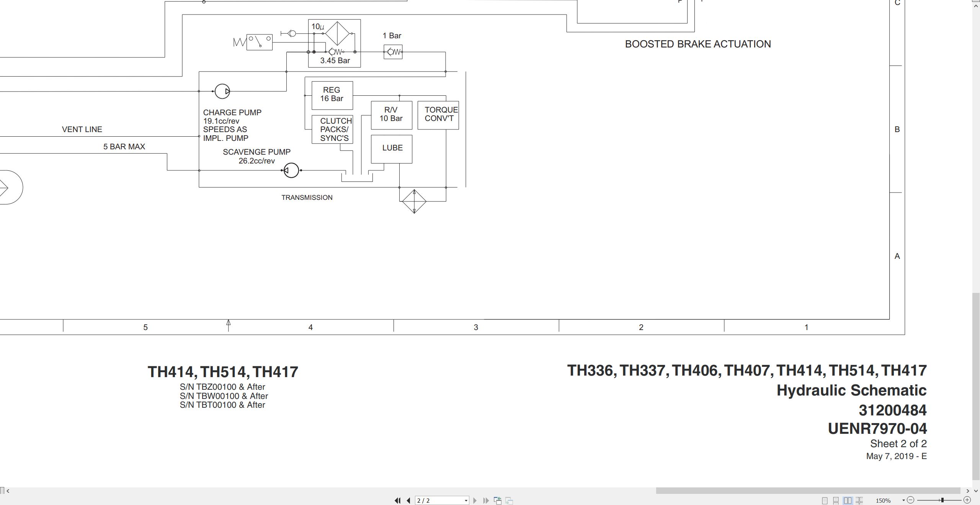Screen dimensions: 980x505
Task: Click grid column label 4
Action: click(310, 327)
